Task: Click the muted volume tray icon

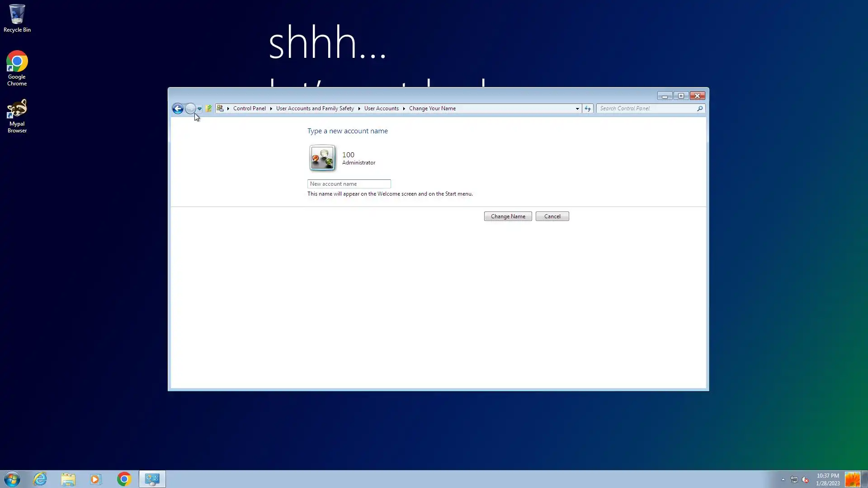Action: (x=805, y=480)
